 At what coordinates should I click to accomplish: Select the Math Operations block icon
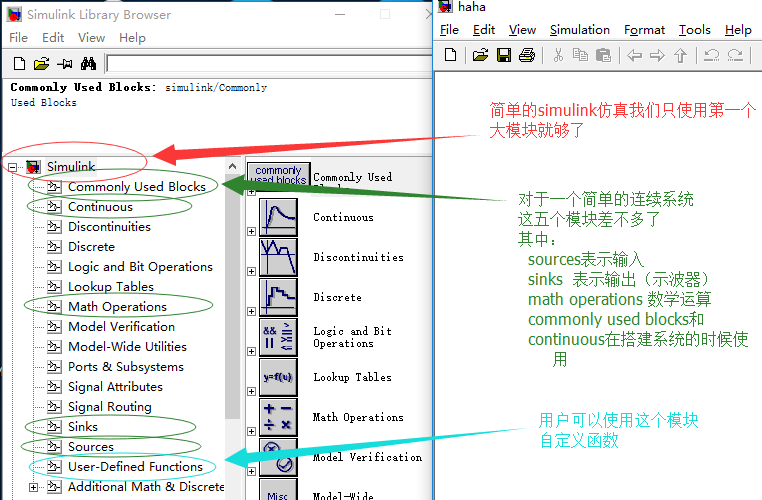pyautogui.click(x=278, y=417)
